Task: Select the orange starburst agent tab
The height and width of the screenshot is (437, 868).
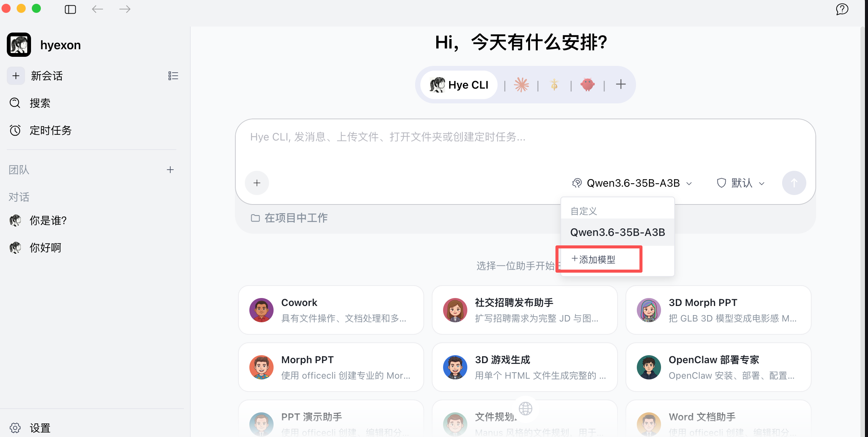Action: click(521, 85)
